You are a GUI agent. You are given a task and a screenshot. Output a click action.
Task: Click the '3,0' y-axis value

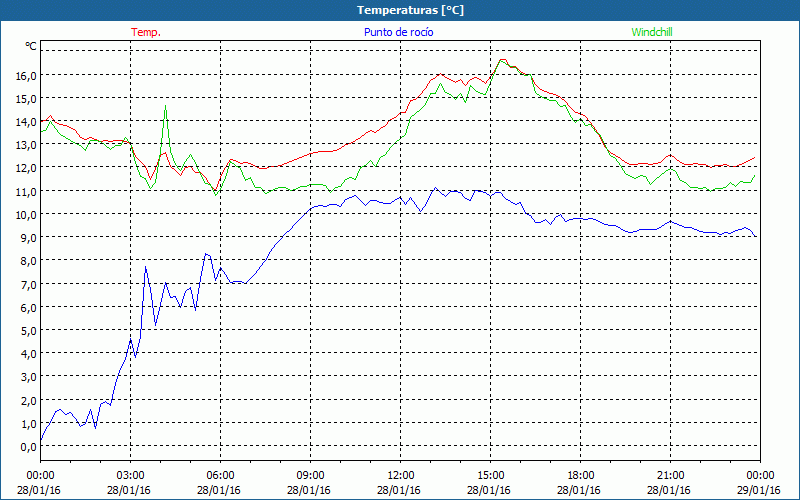29,377
